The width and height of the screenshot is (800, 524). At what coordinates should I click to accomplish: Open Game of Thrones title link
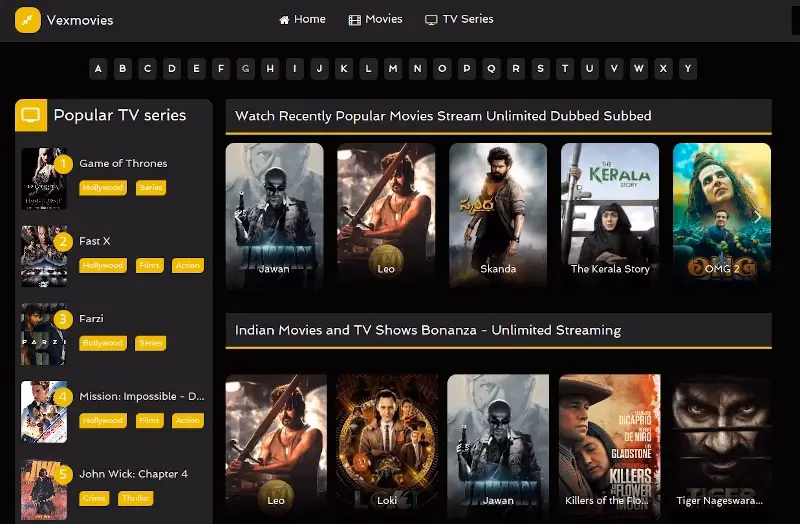(x=123, y=163)
